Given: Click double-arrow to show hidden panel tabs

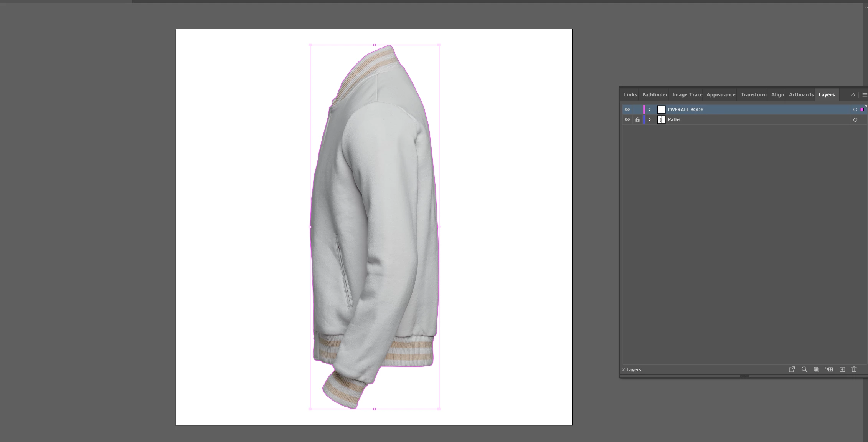Looking at the screenshot, I should coord(853,95).
